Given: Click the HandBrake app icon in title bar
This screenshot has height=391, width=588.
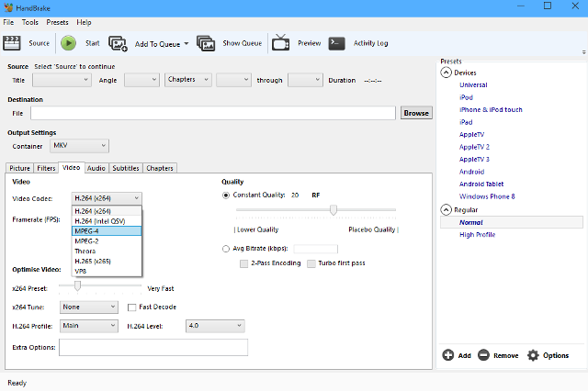Looking at the screenshot, I should pos(8,8).
